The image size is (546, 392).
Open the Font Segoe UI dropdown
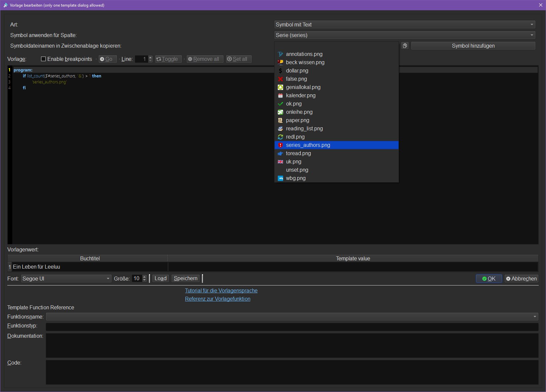66,279
